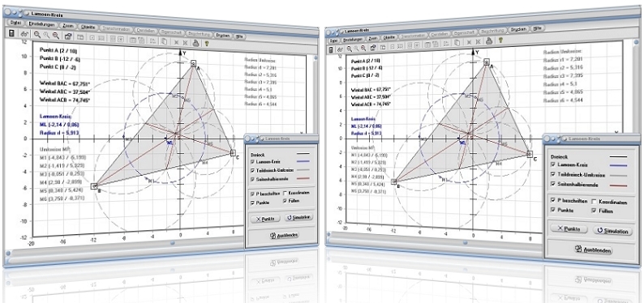644x303 pixels.
Task: Uncheck Teildreieck-Umkreise in the left control panel
Action: coord(252,170)
